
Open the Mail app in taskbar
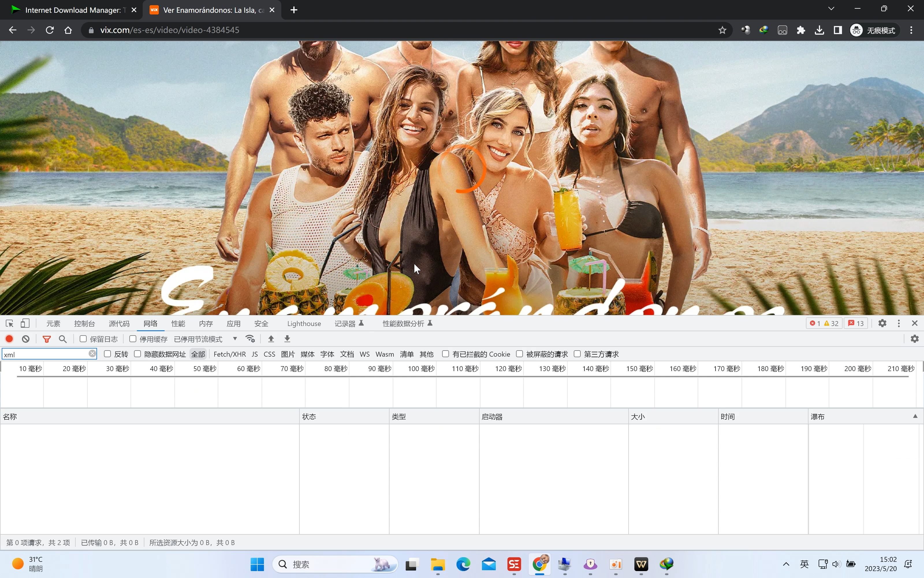[489, 564]
